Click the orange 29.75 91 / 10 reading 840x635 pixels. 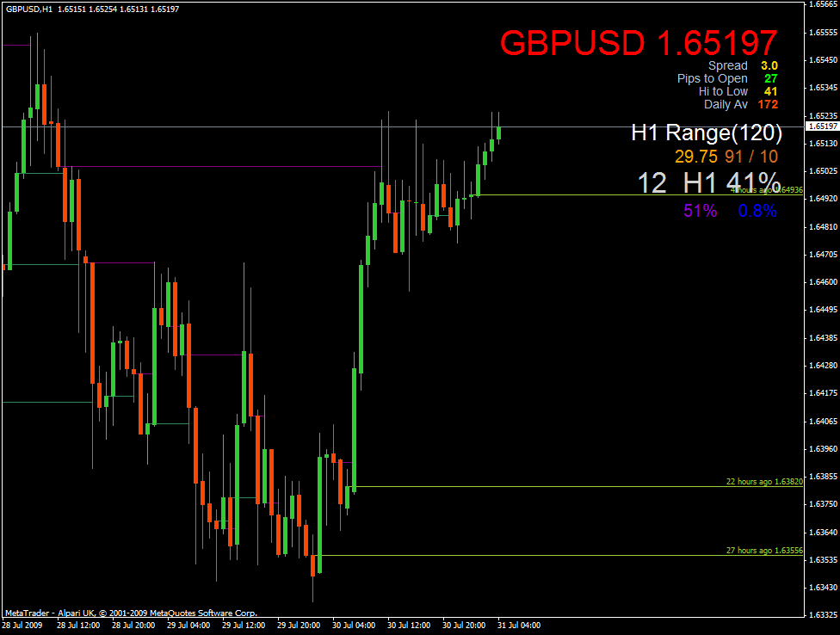726,157
